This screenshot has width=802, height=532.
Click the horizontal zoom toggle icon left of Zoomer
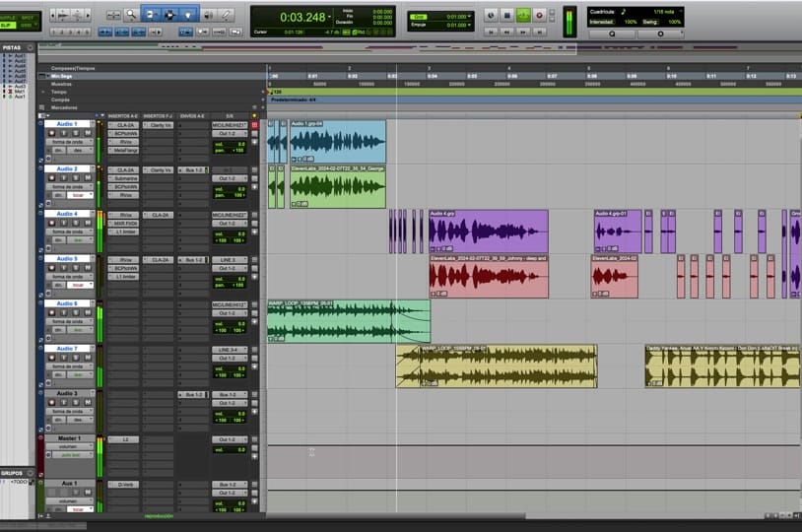[x=113, y=15]
